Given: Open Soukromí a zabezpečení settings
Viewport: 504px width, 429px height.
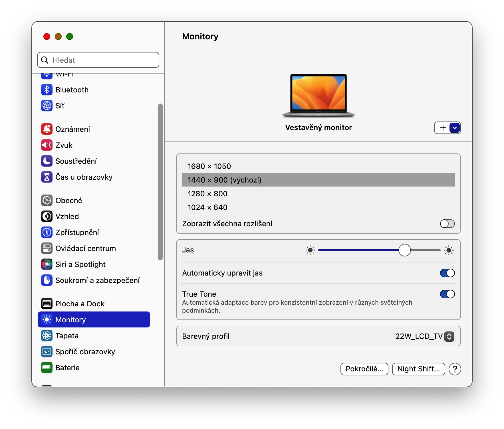Looking at the screenshot, I should [97, 280].
